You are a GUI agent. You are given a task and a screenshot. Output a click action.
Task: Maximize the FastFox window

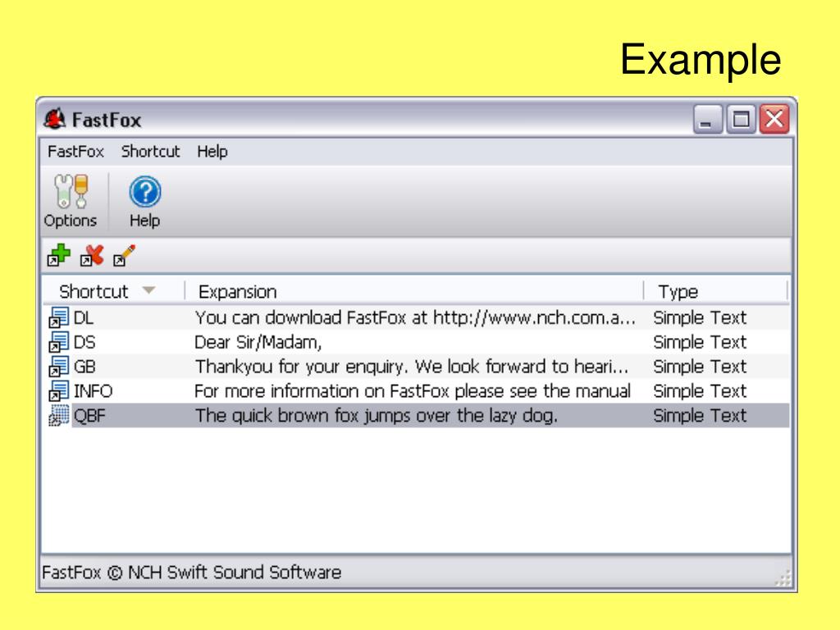tap(742, 119)
